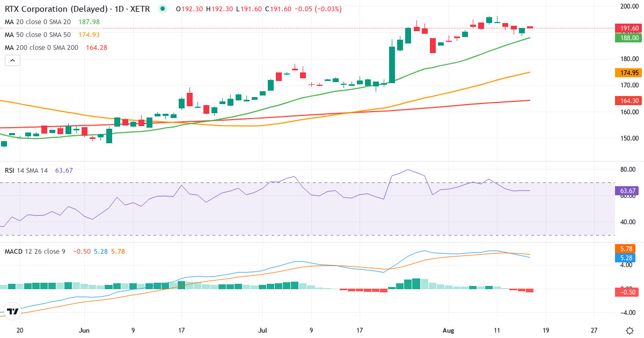Click the RSI 14 SMA 14 label
Screen dimensions: 644x338
[26, 170]
